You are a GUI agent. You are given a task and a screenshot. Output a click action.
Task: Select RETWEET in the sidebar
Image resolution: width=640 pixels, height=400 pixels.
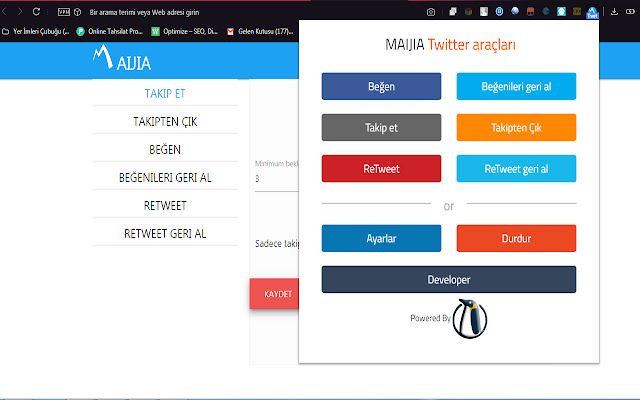pyautogui.click(x=165, y=205)
